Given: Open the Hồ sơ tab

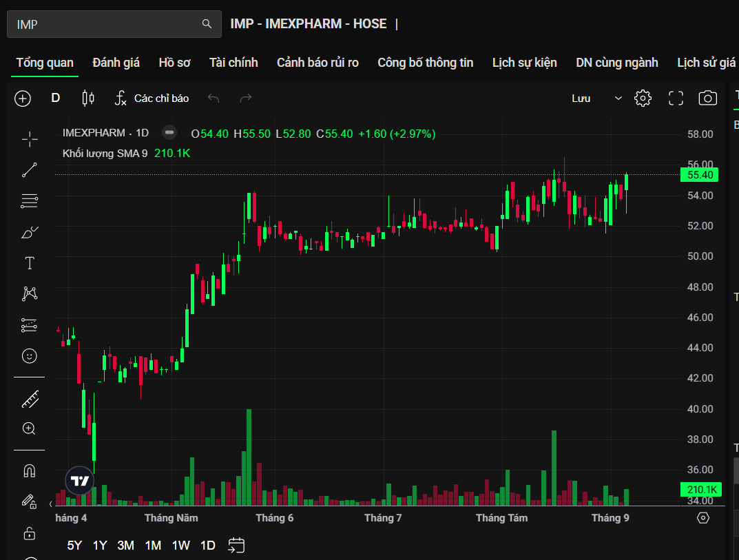Looking at the screenshot, I should click(174, 63).
